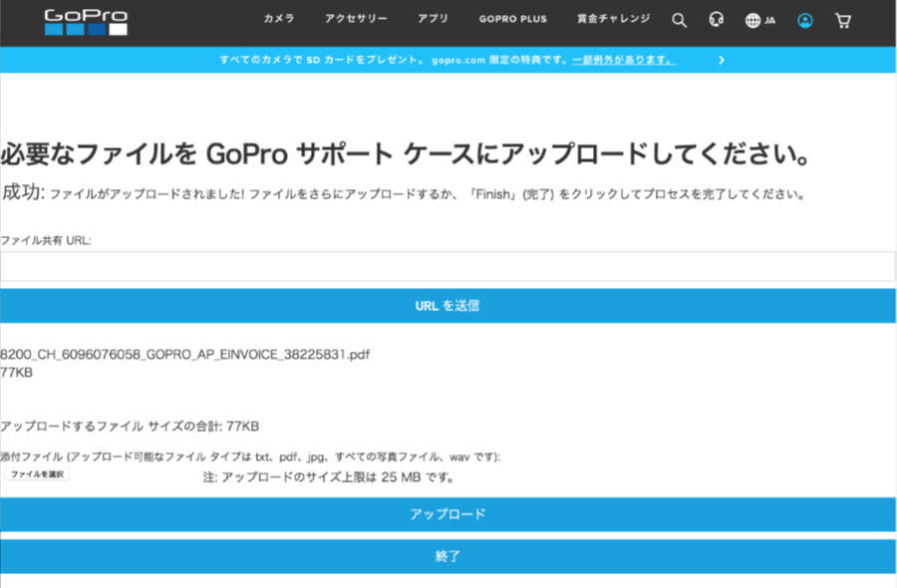Click the ファイル共有 URL input field
The height and width of the screenshot is (588, 897).
click(x=448, y=266)
